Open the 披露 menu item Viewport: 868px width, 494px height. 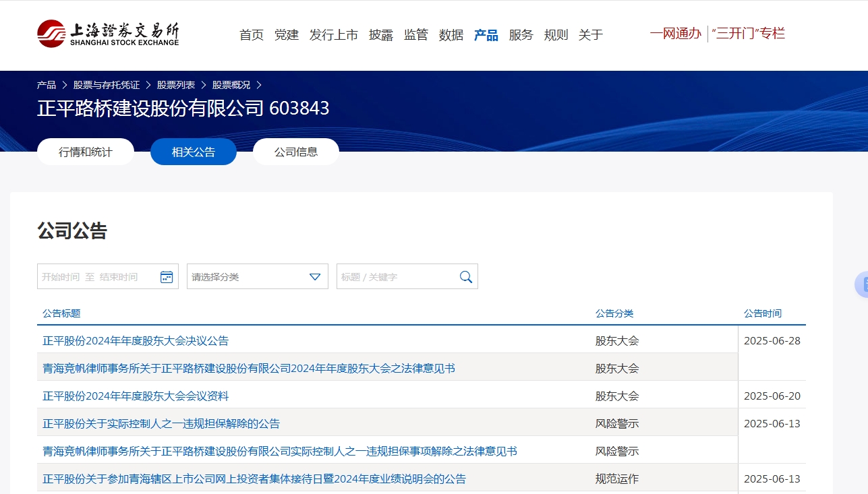[381, 35]
